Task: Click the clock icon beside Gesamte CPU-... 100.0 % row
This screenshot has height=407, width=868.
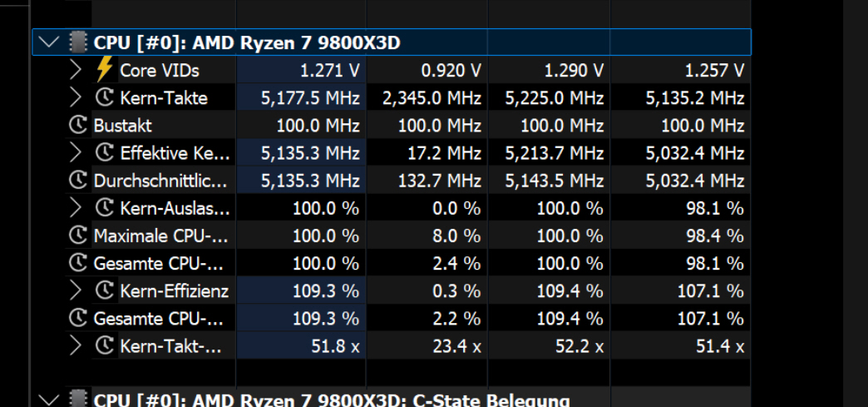Action: (78, 263)
